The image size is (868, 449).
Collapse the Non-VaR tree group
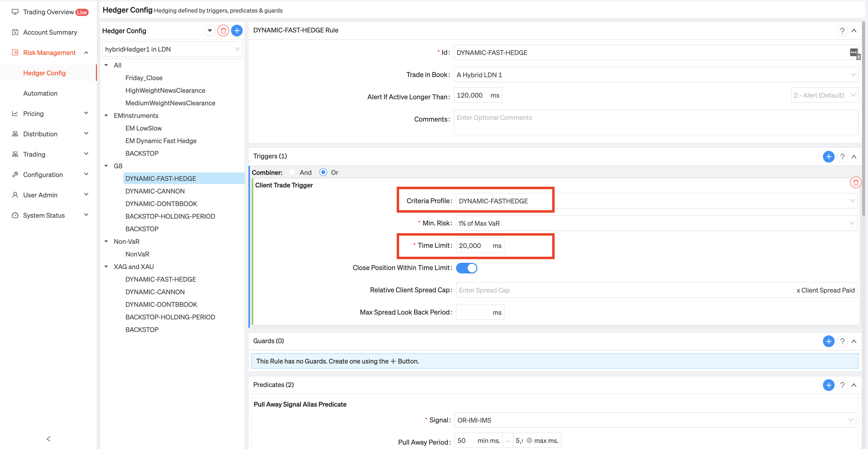(x=106, y=241)
